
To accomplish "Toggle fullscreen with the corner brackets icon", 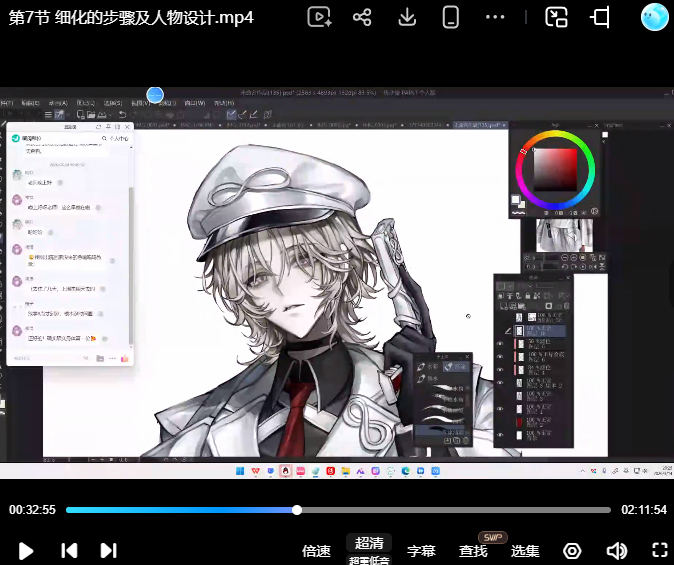I will tap(660, 550).
